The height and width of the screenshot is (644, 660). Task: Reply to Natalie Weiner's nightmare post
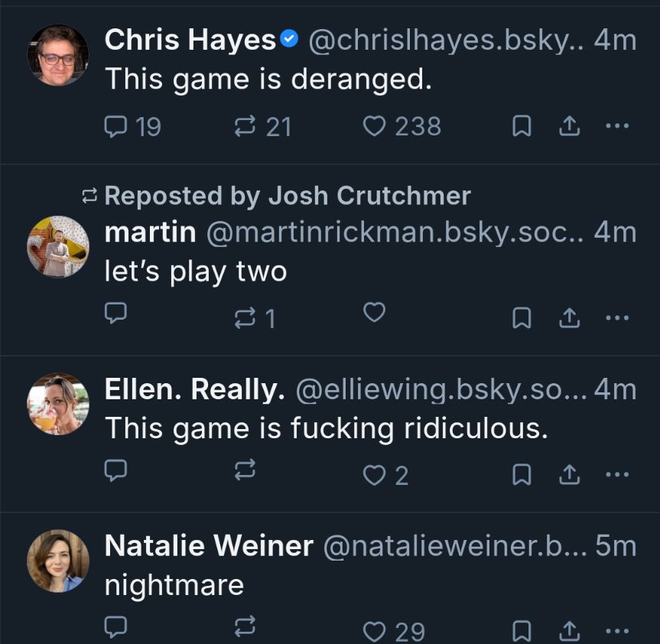(115, 629)
